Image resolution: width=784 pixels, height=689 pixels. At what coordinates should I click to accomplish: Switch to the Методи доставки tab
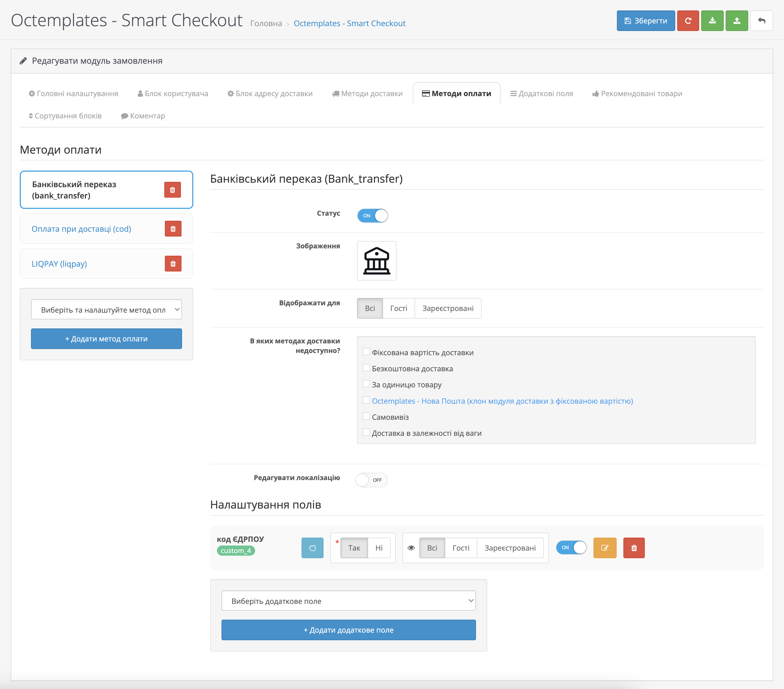point(367,94)
